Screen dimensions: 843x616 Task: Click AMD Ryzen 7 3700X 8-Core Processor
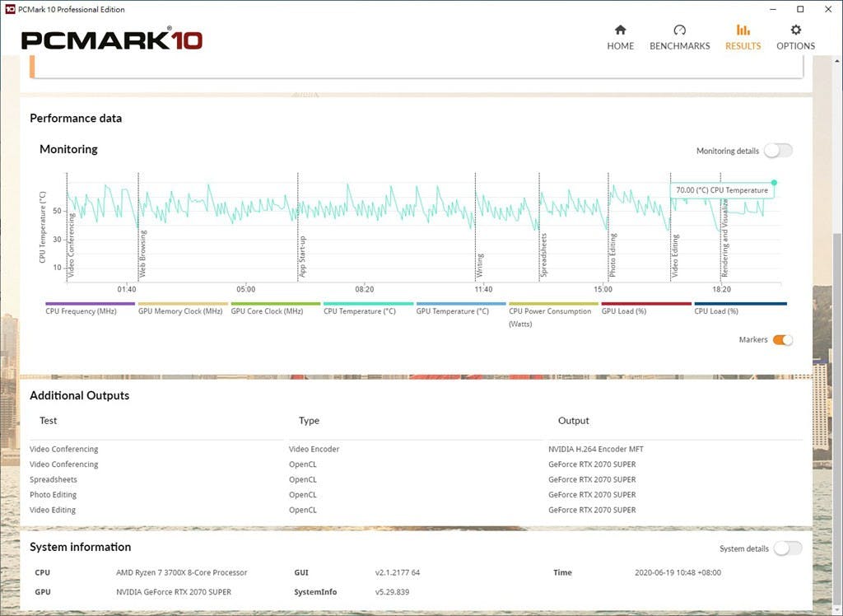point(182,573)
